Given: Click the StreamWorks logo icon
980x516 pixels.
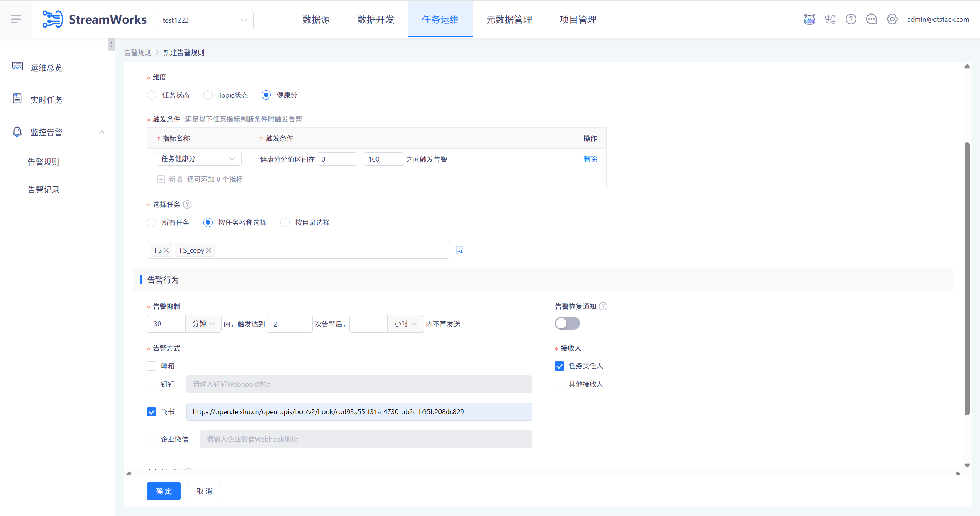Looking at the screenshot, I should 52,19.
